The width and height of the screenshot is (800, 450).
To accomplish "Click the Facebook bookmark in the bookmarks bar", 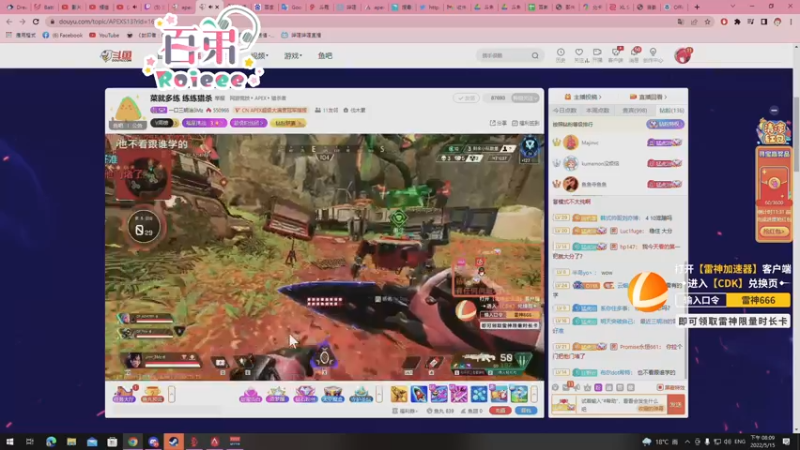I will 62,35.
